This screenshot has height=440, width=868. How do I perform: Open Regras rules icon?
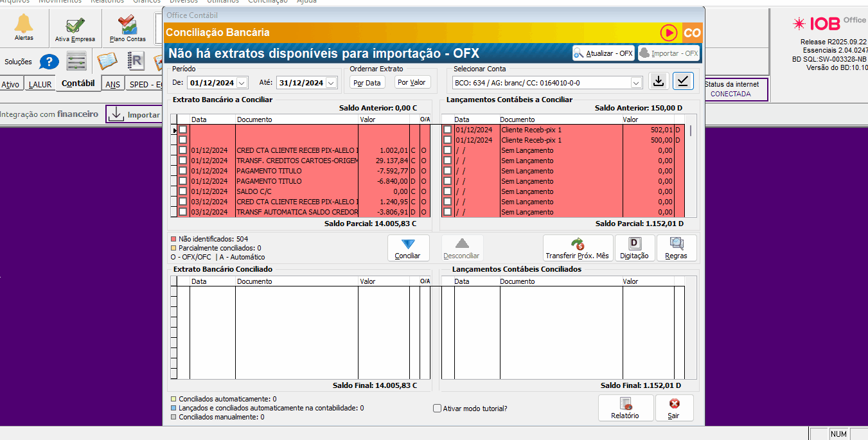pyautogui.click(x=677, y=248)
